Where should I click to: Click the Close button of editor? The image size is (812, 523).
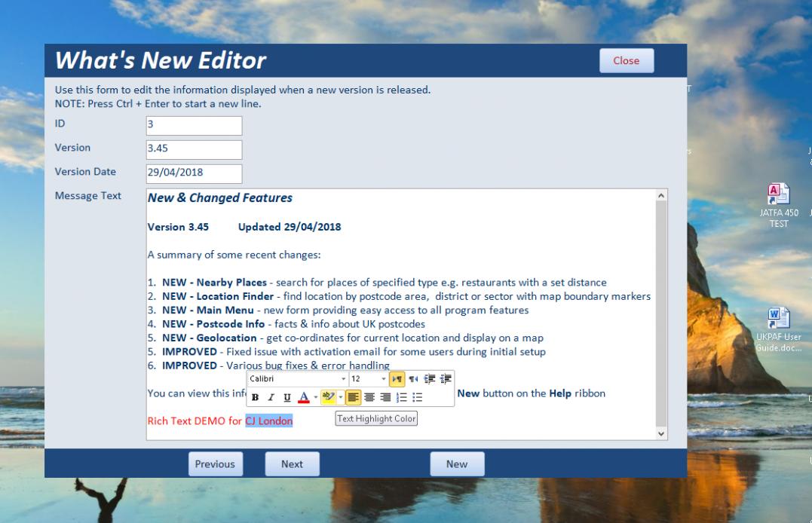click(627, 60)
